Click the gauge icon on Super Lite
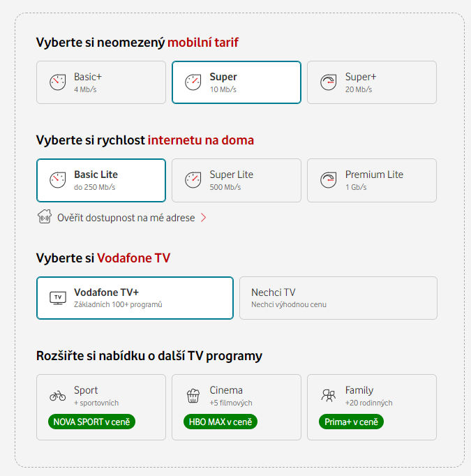The width and height of the screenshot is (471, 476). (193, 180)
